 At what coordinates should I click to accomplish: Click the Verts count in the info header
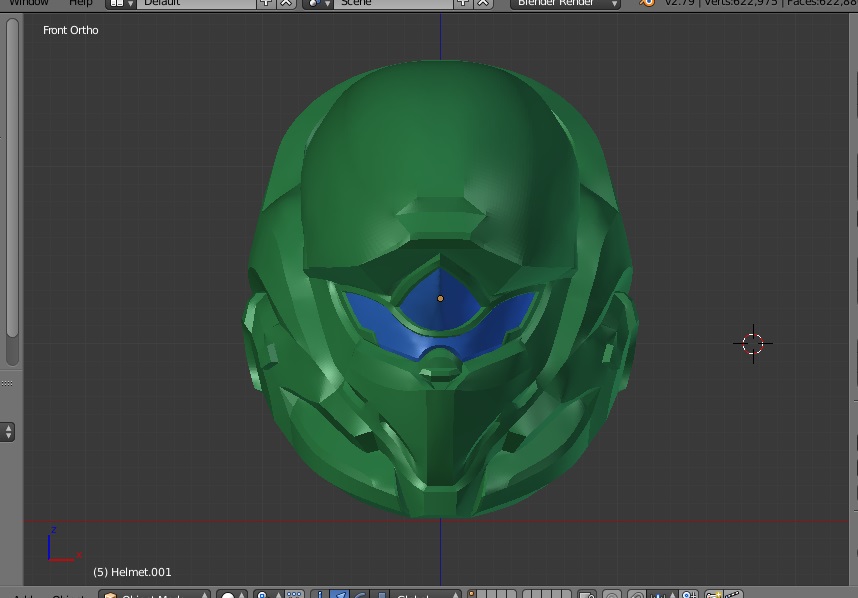(x=740, y=3)
